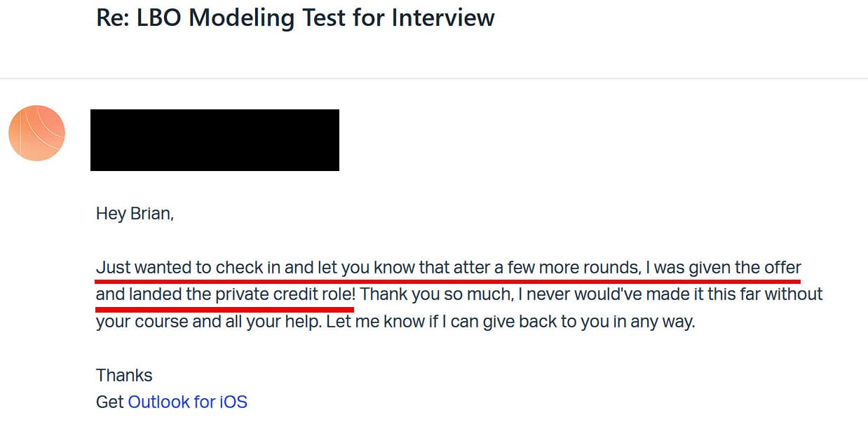Click the word 'Interview' in the subject
The height and width of the screenshot is (436, 868).
(442, 18)
